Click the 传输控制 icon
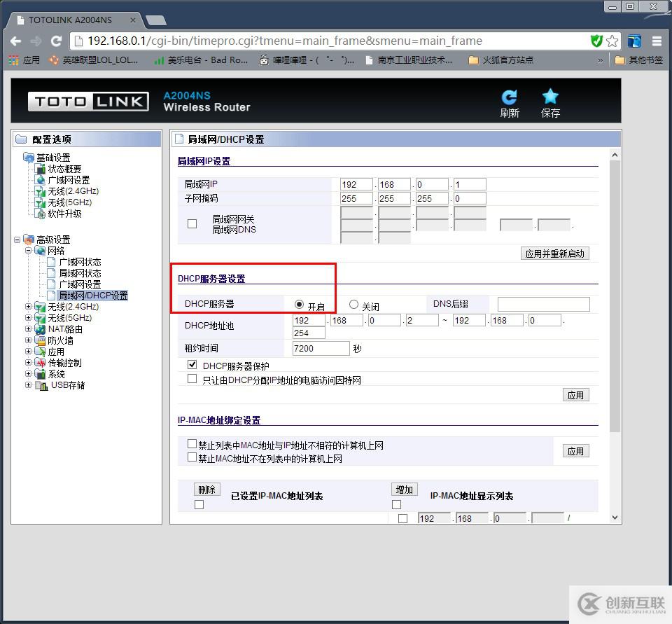 [x=40, y=363]
